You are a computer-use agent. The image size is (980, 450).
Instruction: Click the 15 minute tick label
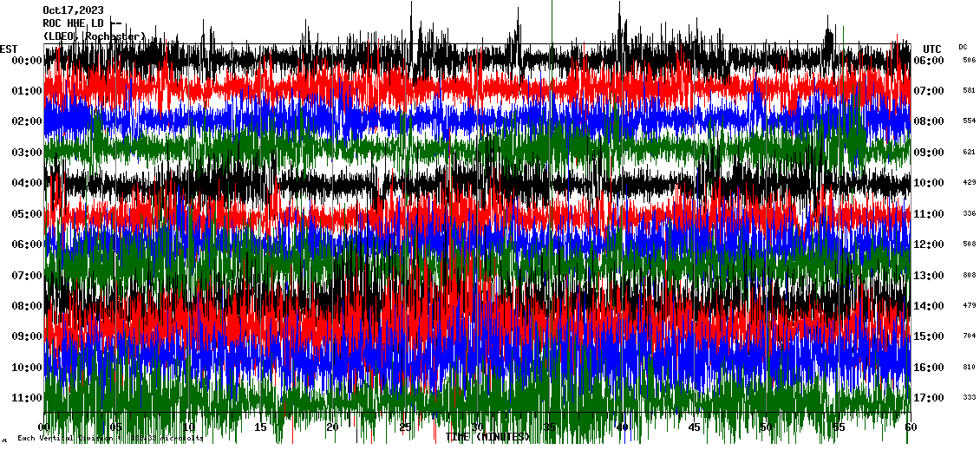[261, 427]
